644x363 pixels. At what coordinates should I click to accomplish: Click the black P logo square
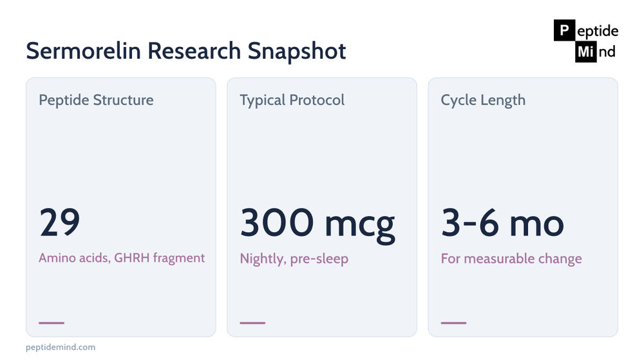point(564,30)
